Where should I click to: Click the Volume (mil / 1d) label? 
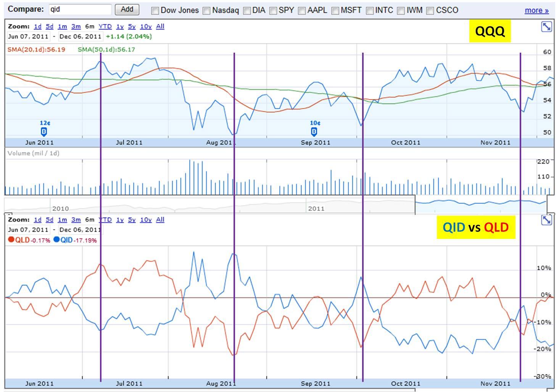pyautogui.click(x=33, y=153)
